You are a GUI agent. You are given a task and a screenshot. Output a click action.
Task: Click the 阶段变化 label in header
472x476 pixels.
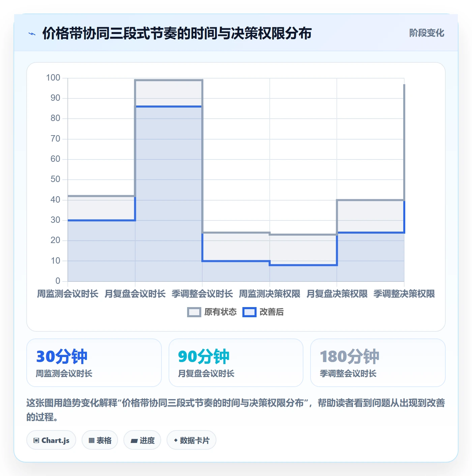pyautogui.click(x=427, y=33)
